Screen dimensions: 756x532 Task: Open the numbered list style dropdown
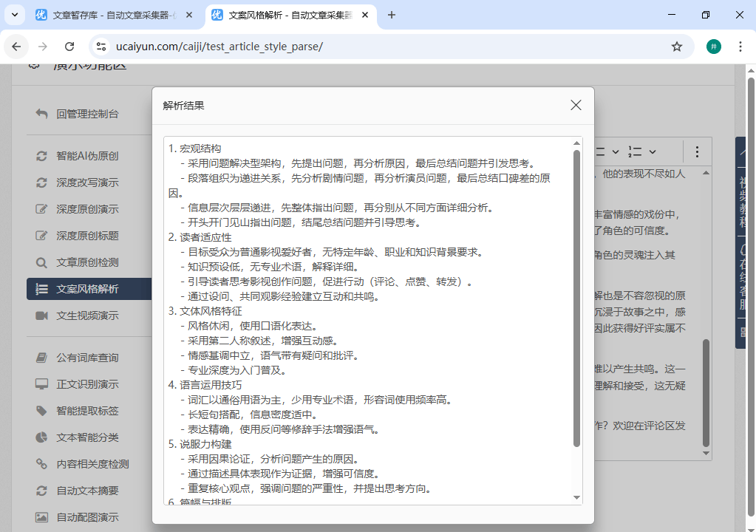point(641,151)
